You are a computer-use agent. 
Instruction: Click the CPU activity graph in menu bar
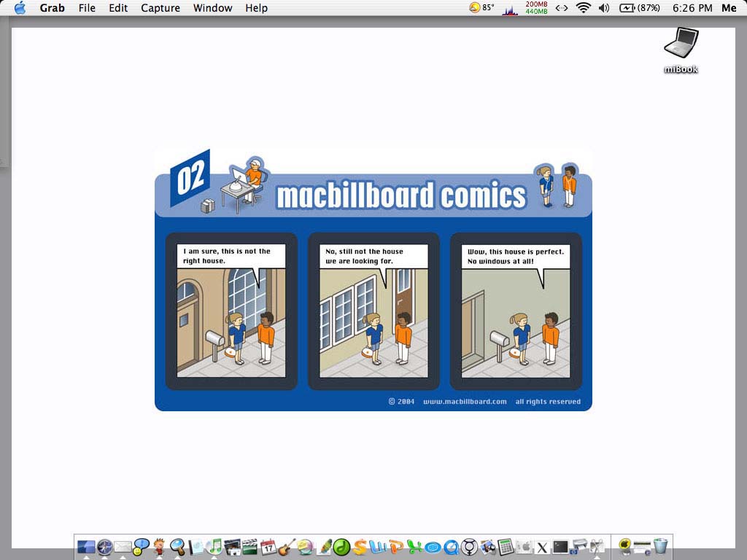click(x=510, y=9)
